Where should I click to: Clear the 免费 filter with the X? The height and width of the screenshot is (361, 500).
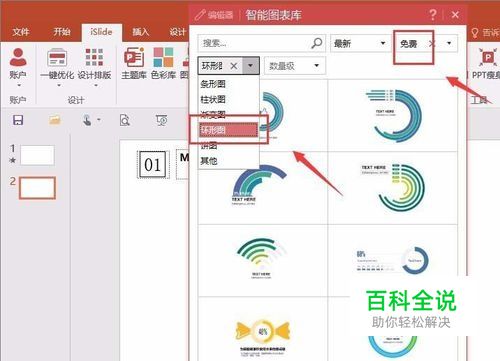point(432,43)
